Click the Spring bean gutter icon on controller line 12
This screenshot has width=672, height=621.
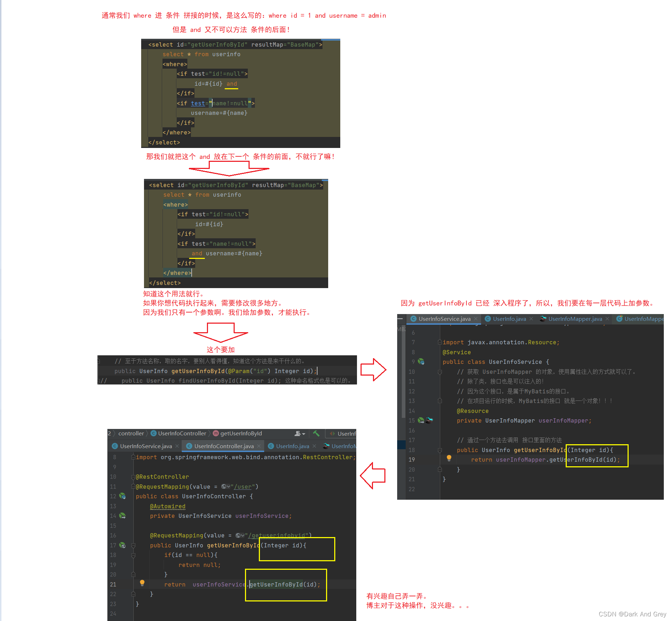[x=122, y=496]
